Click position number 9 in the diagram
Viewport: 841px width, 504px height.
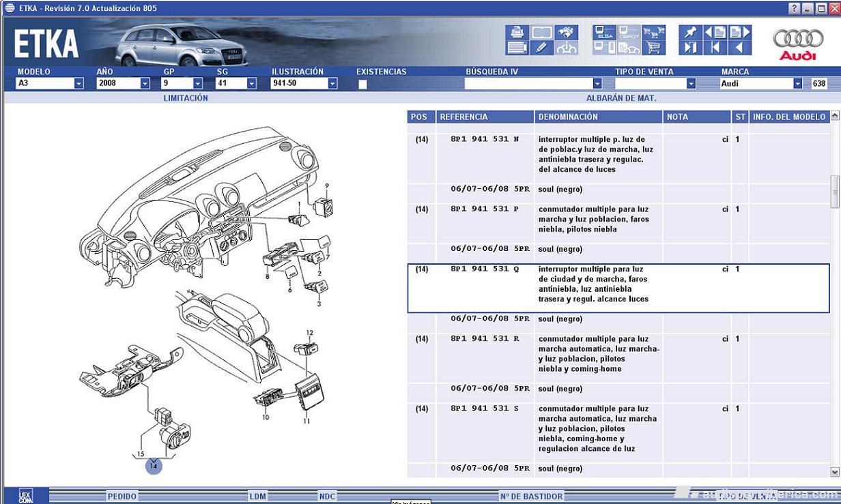tap(327, 186)
